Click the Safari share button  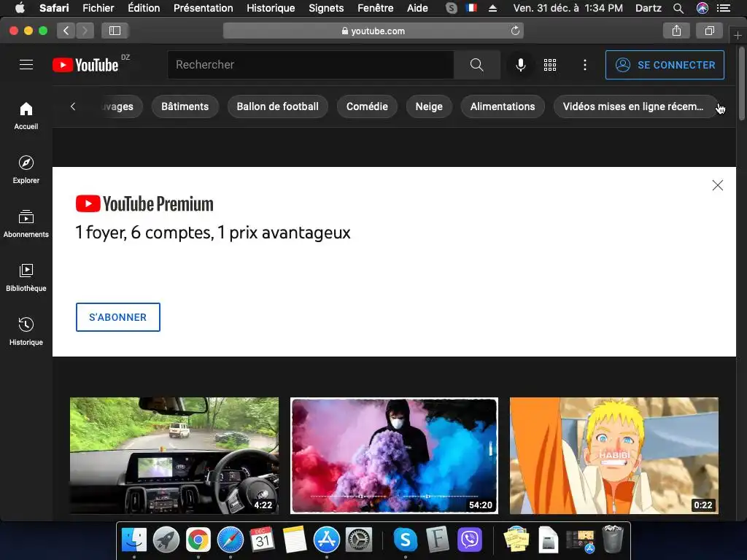tap(676, 31)
